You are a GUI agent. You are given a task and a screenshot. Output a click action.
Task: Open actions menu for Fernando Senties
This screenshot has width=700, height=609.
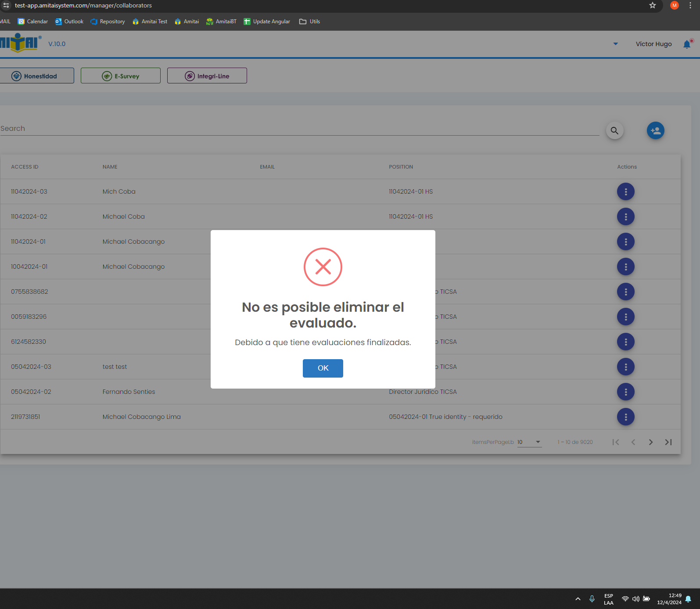(x=625, y=392)
